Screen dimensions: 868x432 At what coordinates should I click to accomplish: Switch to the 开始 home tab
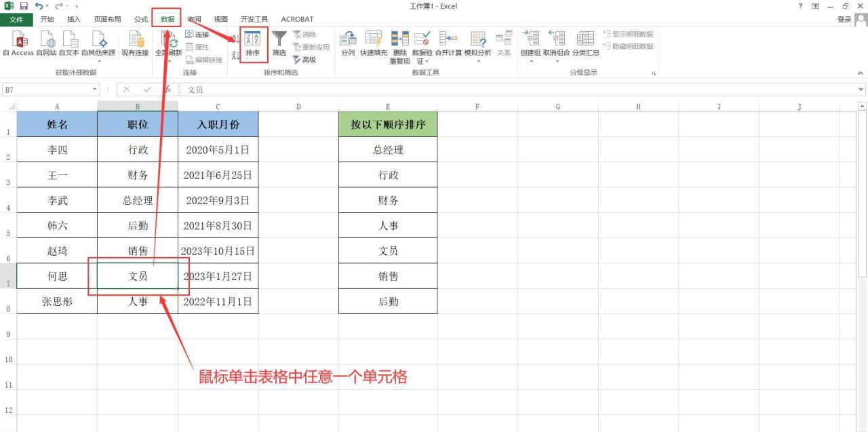point(47,19)
